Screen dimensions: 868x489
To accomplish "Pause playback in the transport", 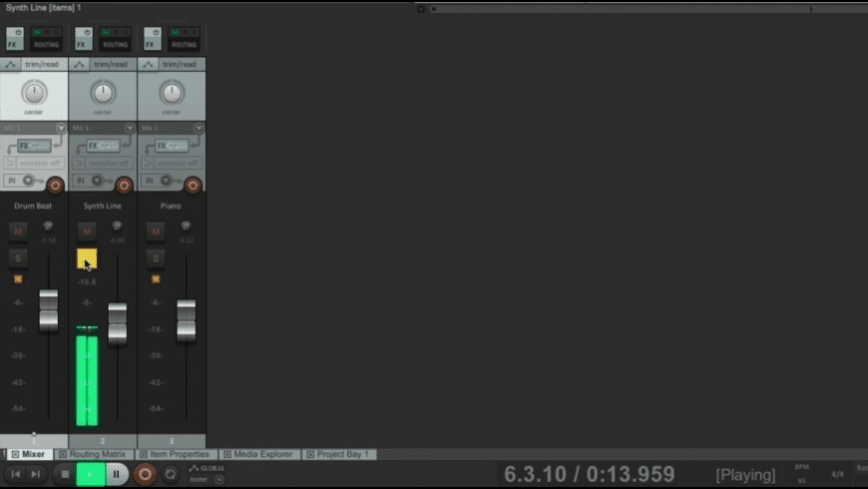I will (117, 475).
